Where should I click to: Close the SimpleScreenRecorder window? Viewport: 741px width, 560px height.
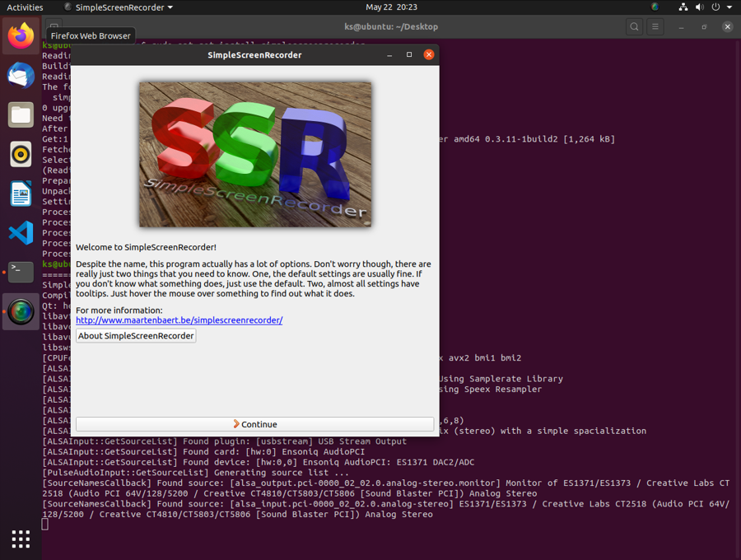click(429, 54)
